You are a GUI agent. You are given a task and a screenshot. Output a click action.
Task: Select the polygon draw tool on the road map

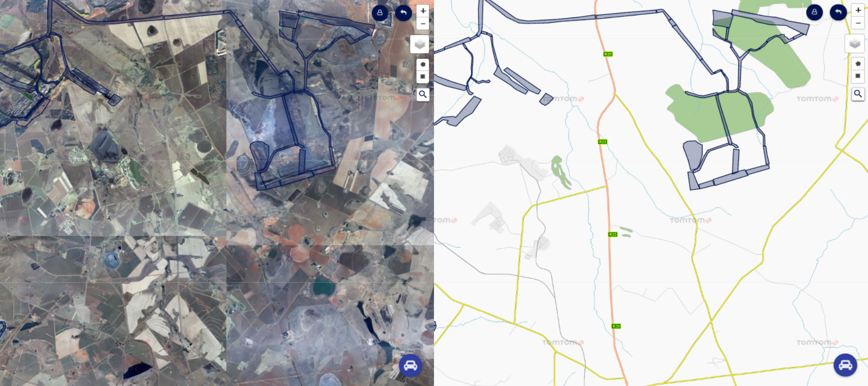(x=858, y=64)
